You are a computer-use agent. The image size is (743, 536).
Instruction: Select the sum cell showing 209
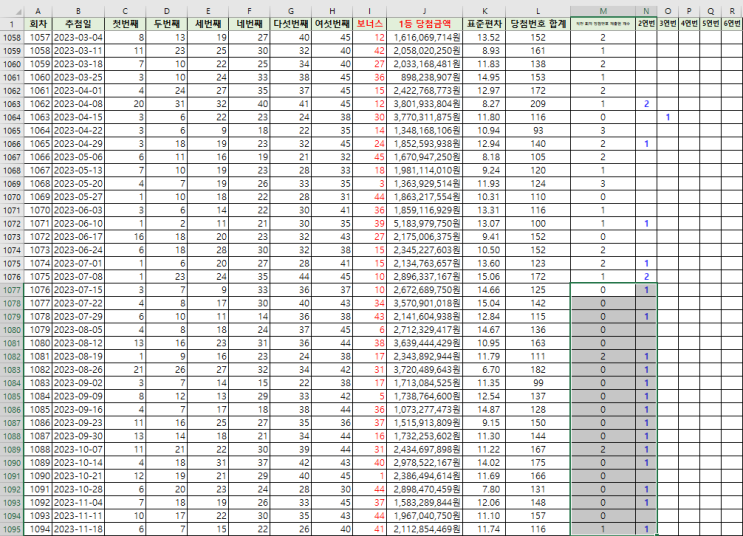click(538, 104)
